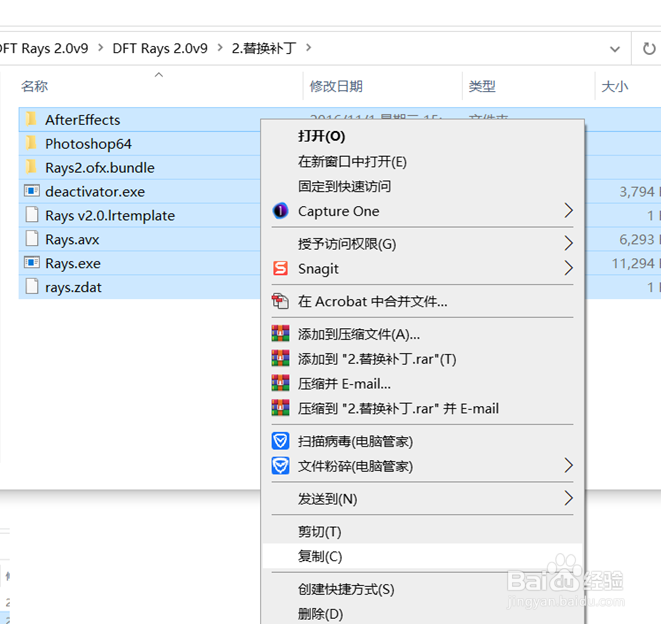Select the deactivator.exe file name
Screen dimensions: 661x624
(95, 191)
